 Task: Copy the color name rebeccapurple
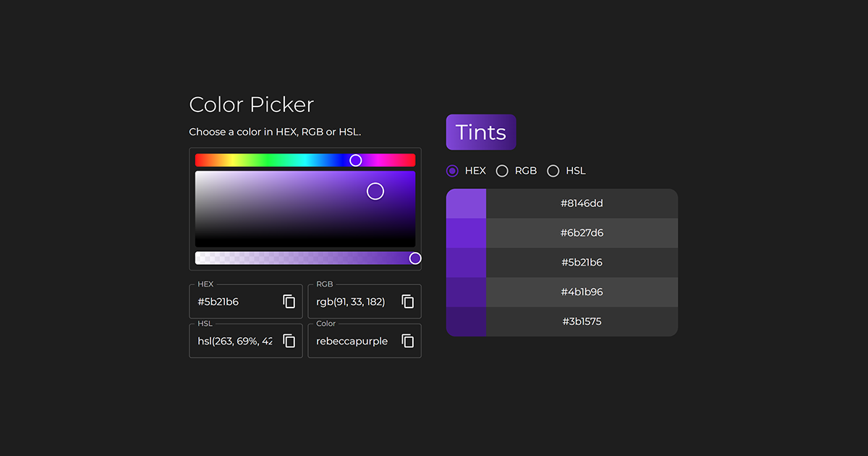pos(407,341)
